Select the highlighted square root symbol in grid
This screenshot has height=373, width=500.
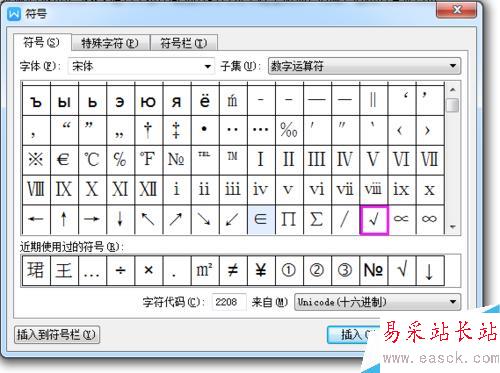[x=374, y=220]
